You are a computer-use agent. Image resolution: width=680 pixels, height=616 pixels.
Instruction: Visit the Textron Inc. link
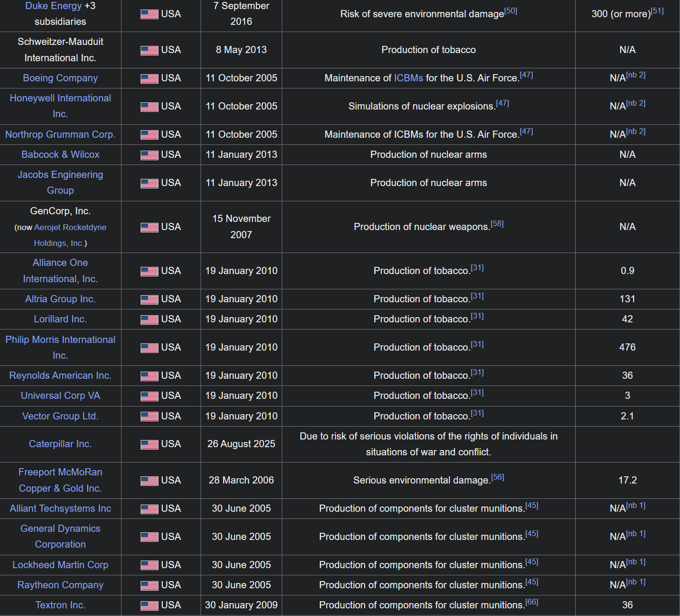point(60,605)
